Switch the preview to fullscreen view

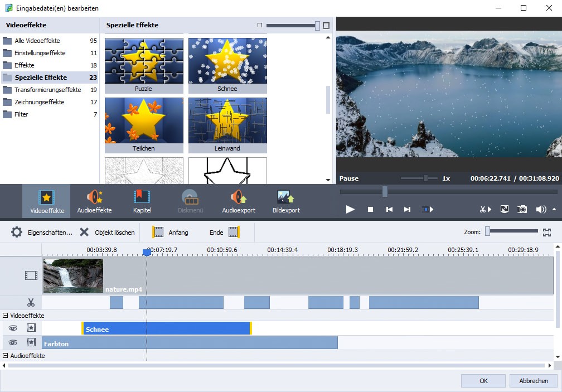505,209
